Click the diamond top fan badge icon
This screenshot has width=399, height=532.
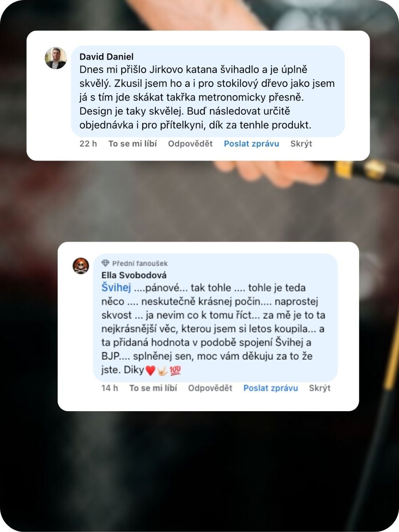coord(105,263)
